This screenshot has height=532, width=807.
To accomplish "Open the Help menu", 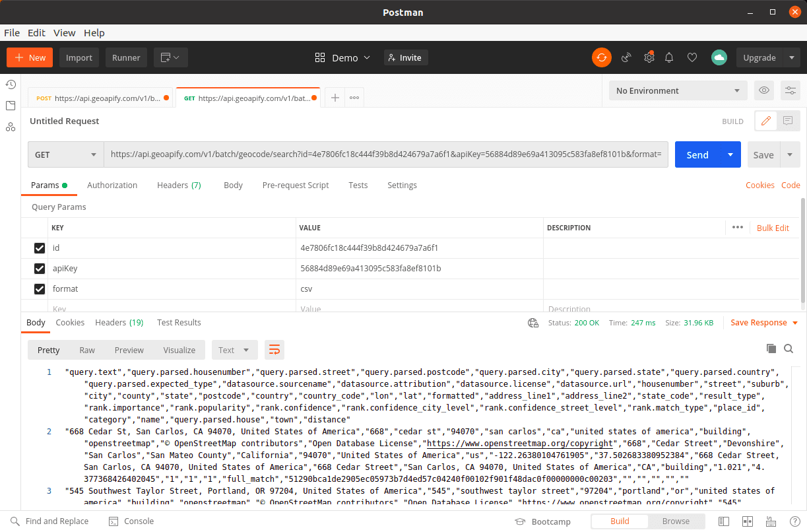I will [x=94, y=32].
